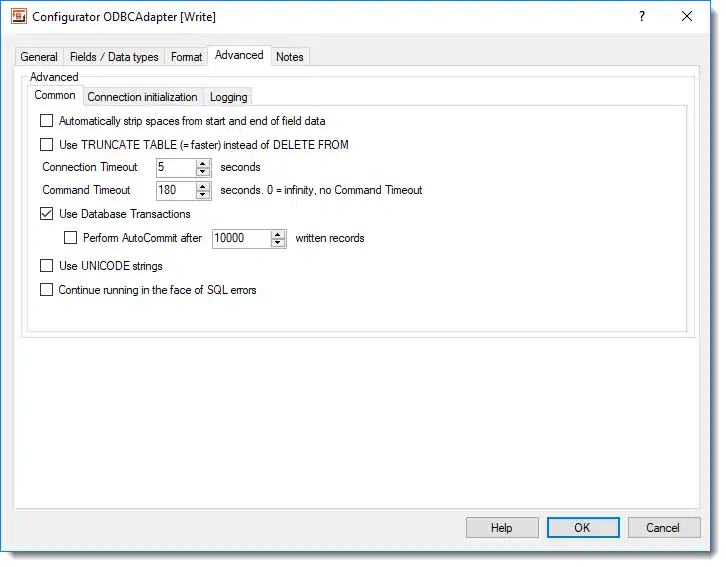Uncheck Use Database Transactions
The height and width of the screenshot is (567, 726).
(47, 214)
